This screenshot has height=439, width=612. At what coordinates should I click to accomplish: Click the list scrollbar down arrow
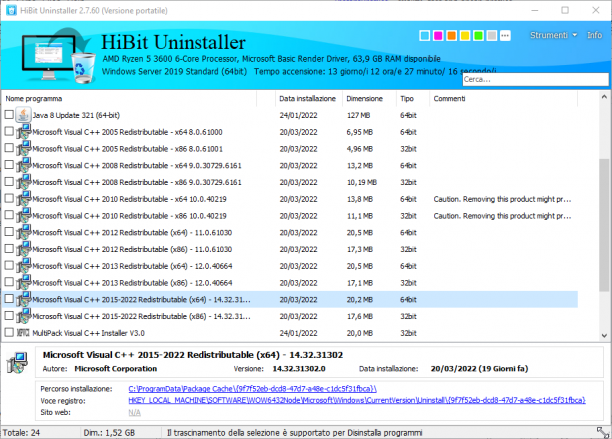click(604, 336)
